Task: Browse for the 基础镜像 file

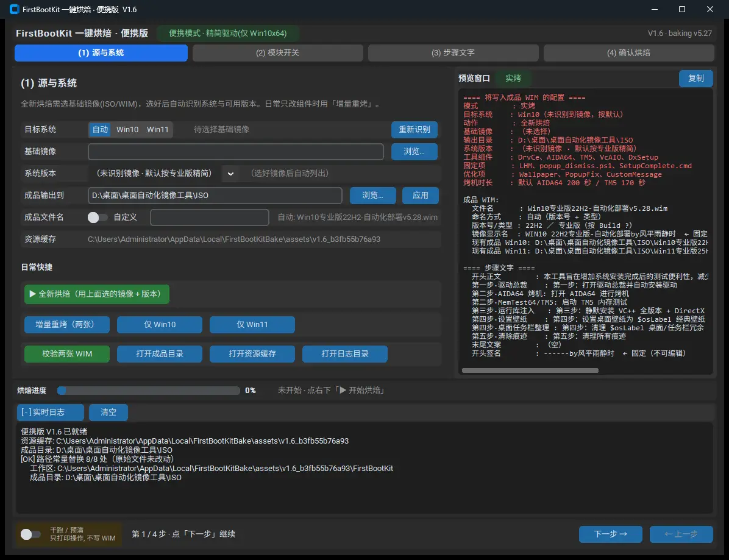Action: (414, 152)
